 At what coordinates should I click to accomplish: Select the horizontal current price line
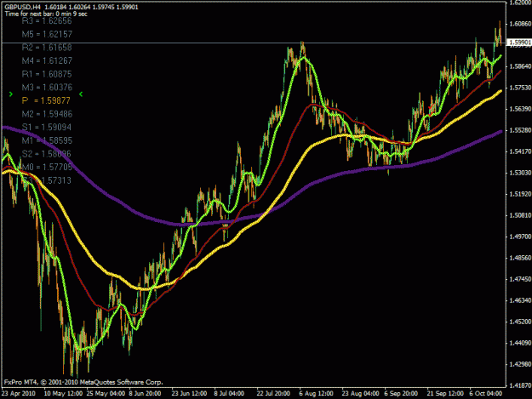253,43
